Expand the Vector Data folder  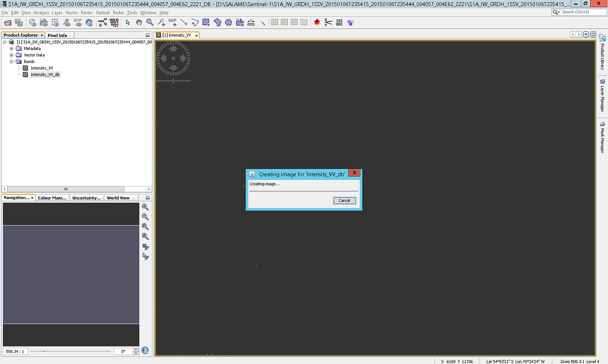click(11, 55)
